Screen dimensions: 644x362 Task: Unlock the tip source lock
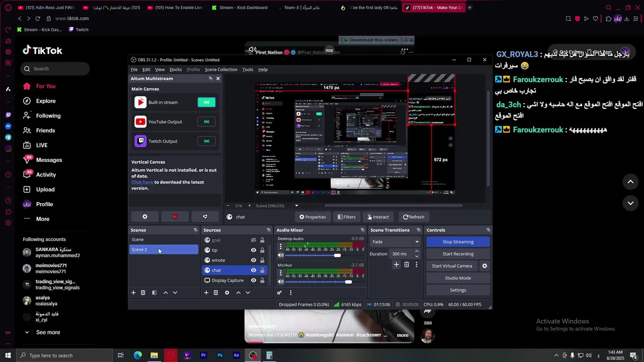pyautogui.click(x=262, y=250)
